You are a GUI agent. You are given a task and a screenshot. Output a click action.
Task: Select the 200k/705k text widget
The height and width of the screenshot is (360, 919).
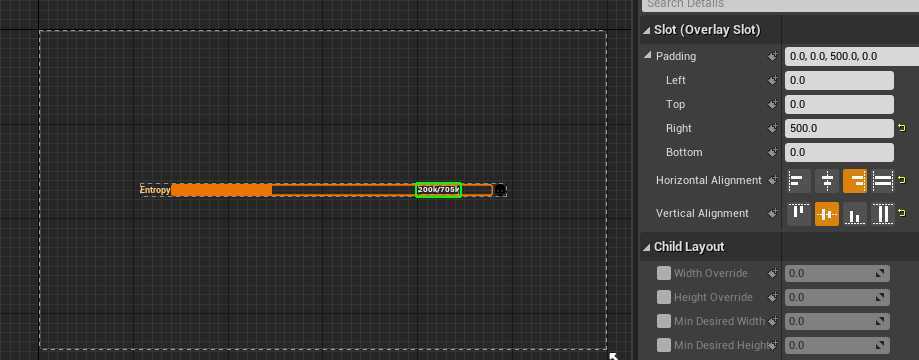click(438, 190)
